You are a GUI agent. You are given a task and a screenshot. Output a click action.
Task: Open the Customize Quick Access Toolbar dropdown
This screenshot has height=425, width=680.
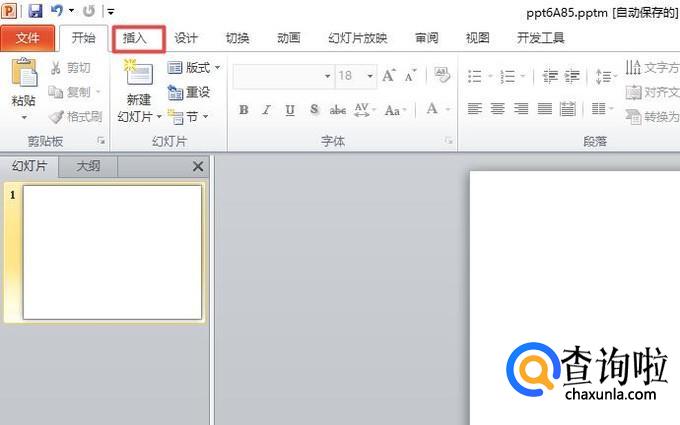point(111,12)
